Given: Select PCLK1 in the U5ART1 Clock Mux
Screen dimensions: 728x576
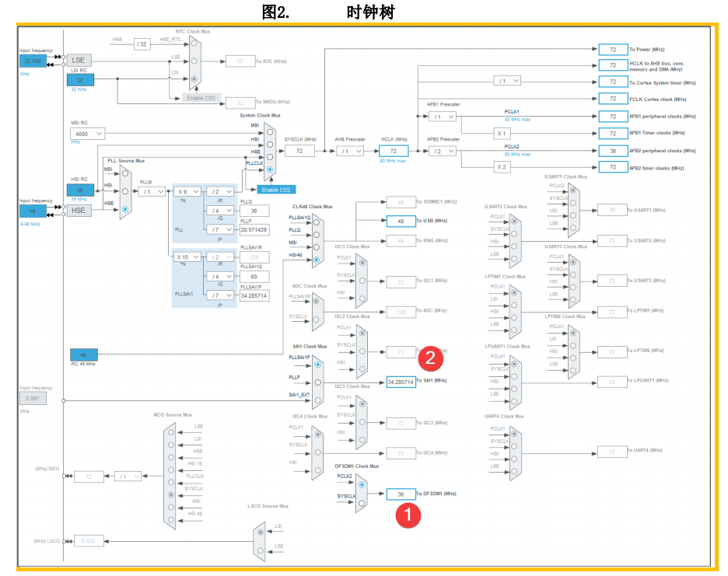Looking at the screenshot, I should (x=573, y=190).
